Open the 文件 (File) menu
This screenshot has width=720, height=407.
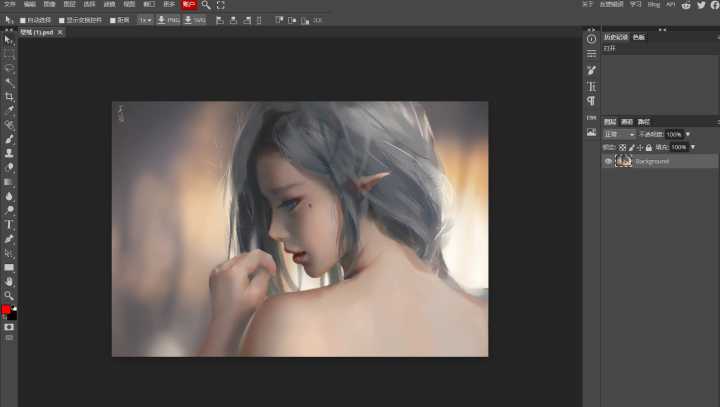point(9,5)
